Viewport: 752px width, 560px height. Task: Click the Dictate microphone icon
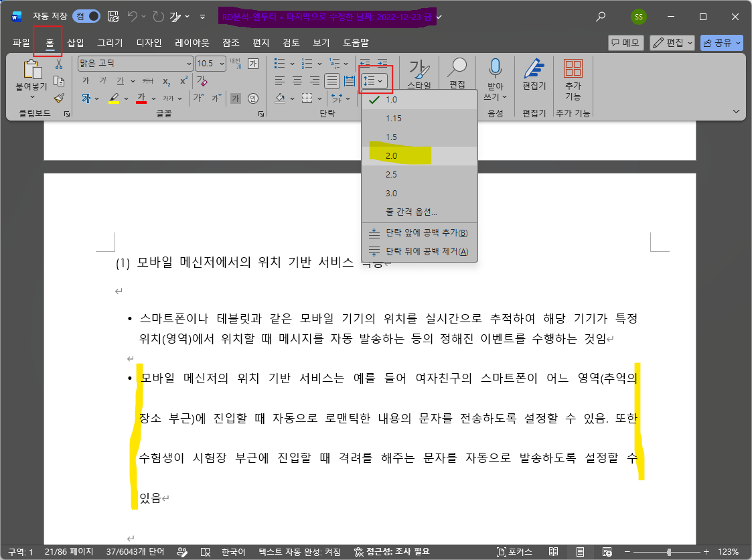pos(495,68)
